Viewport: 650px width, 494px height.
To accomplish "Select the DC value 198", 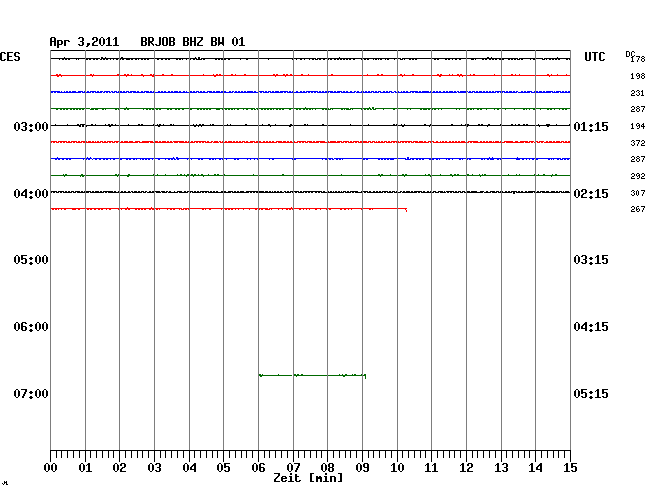I will [638, 76].
